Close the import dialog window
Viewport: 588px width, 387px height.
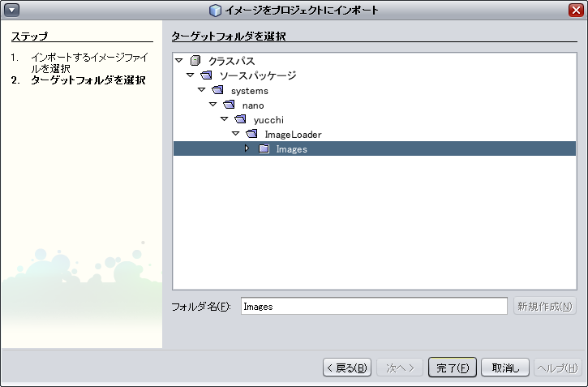coord(576,10)
